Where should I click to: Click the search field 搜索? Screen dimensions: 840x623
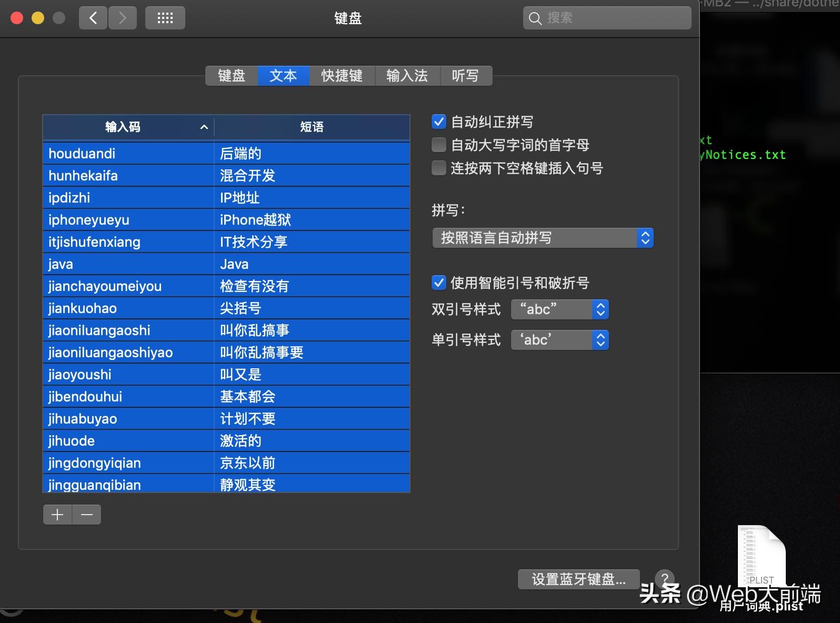(x=607, y=18)
